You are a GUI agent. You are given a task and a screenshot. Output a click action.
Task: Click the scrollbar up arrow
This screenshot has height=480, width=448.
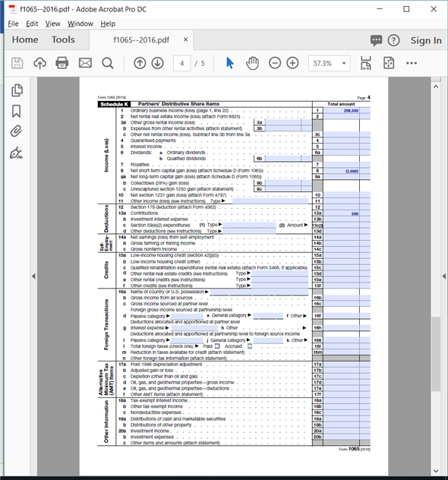[436, 87]
